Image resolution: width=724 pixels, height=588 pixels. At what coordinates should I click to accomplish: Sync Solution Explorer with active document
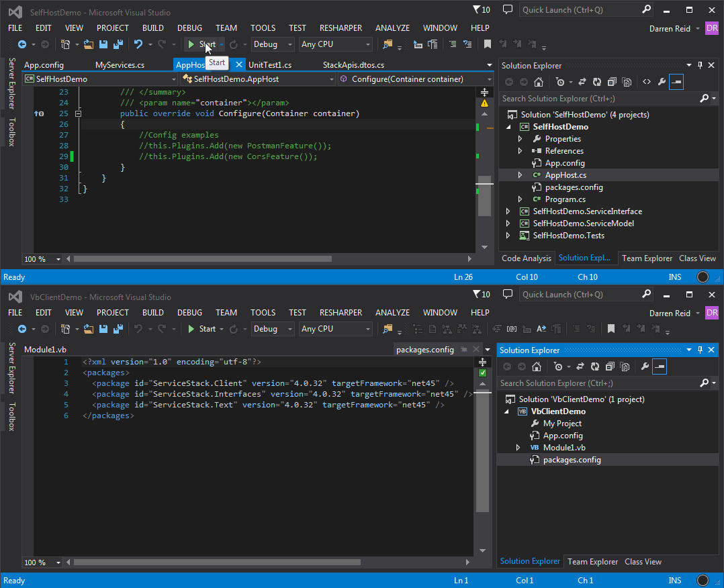583,82
